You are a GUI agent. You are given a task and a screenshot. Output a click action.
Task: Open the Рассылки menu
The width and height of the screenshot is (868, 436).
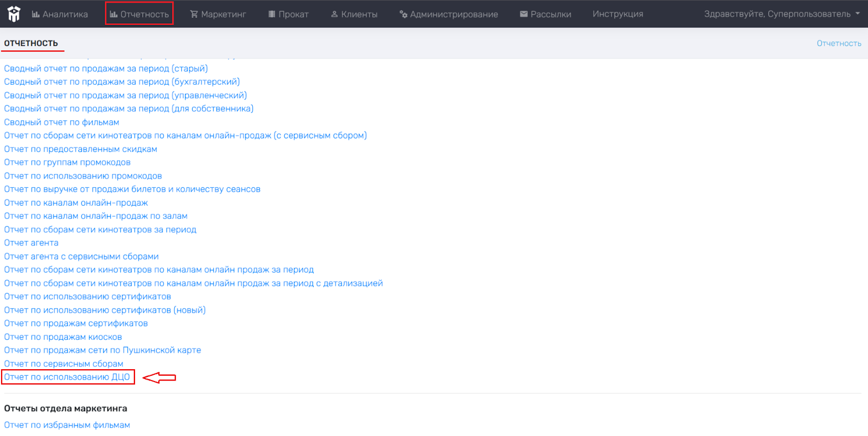(x=545, y=14)
